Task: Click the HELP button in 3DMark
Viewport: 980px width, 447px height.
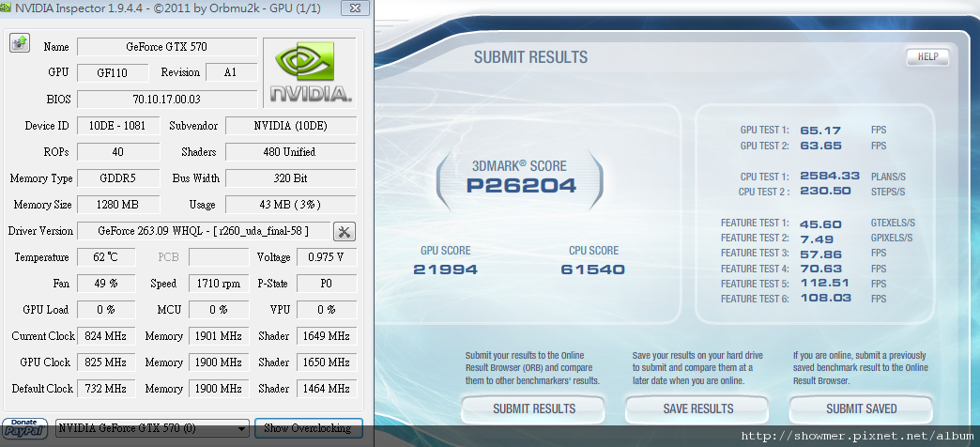Action: (927, 57)
